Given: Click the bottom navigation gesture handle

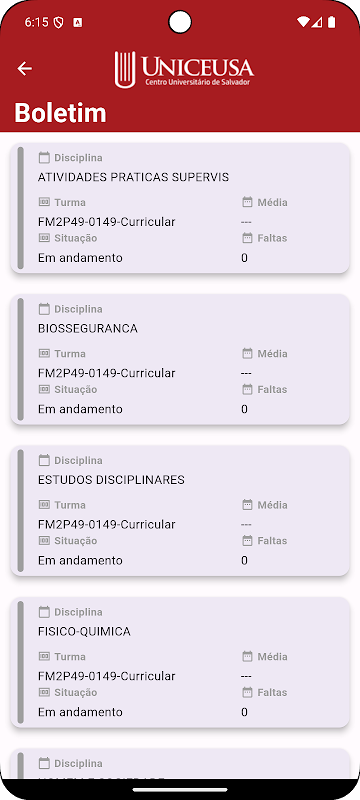Looking at the screenshot, I should pos(180,790).
